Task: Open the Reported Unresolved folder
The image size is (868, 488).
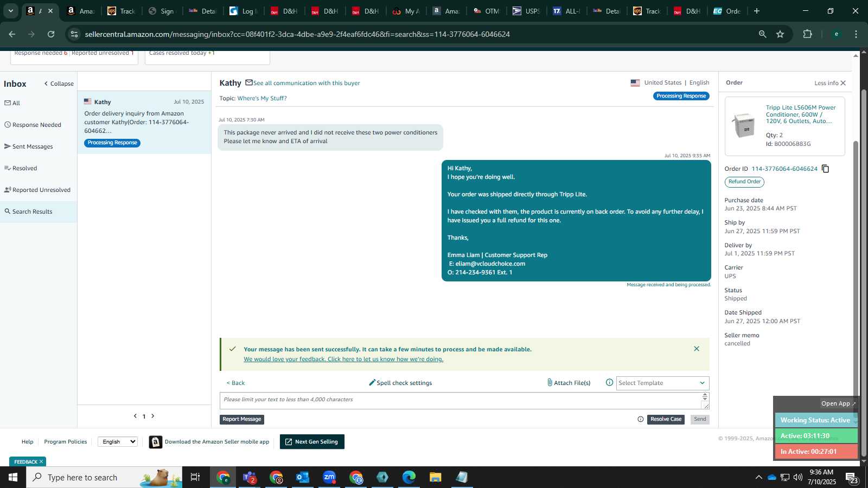Action: pos(37,190)
